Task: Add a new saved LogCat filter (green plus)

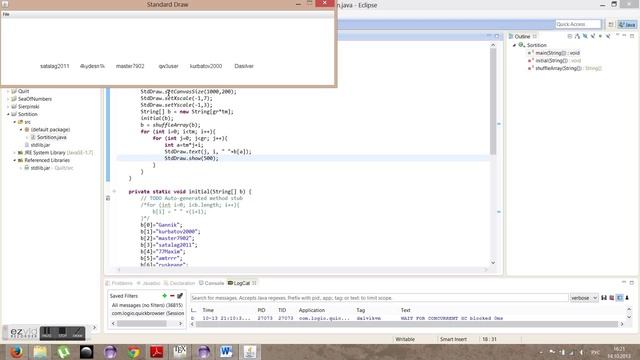Action: click(164, 296)
